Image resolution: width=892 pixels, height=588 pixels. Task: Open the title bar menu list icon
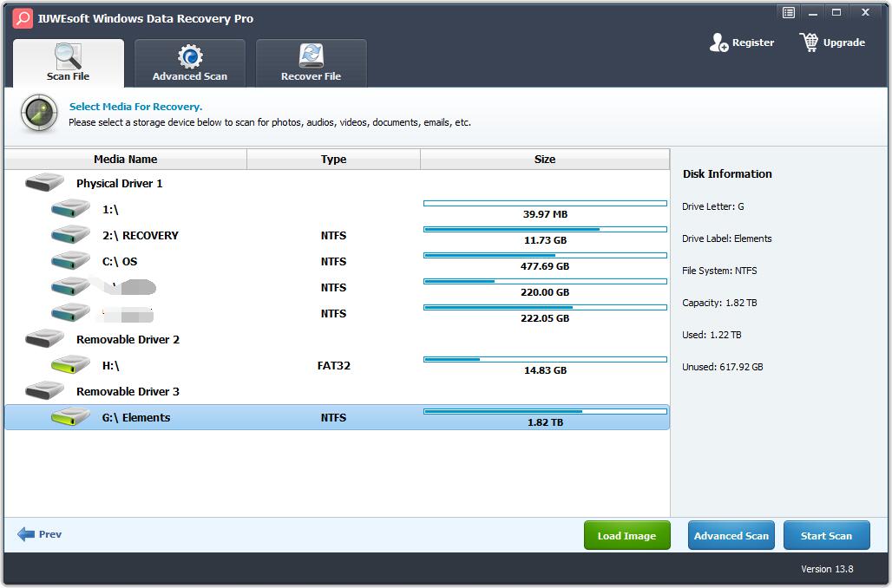pos(789,12)
